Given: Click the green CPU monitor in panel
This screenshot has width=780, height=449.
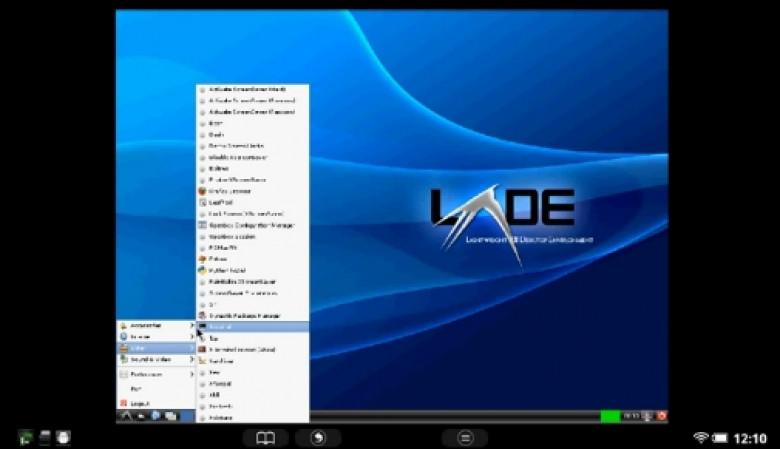Looking at the screenshot, I should [610, 416].
